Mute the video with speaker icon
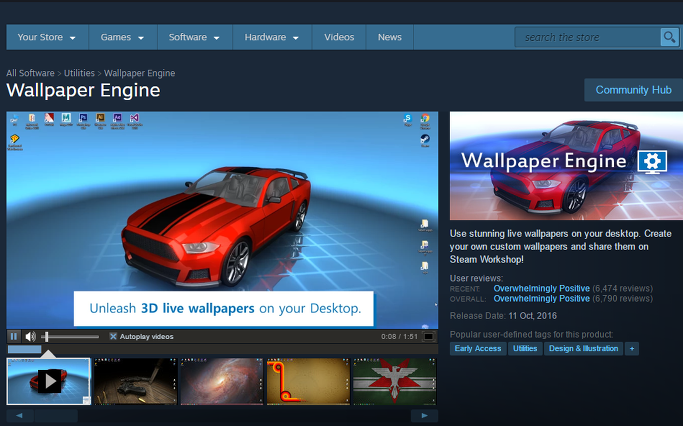 point(30,336)
